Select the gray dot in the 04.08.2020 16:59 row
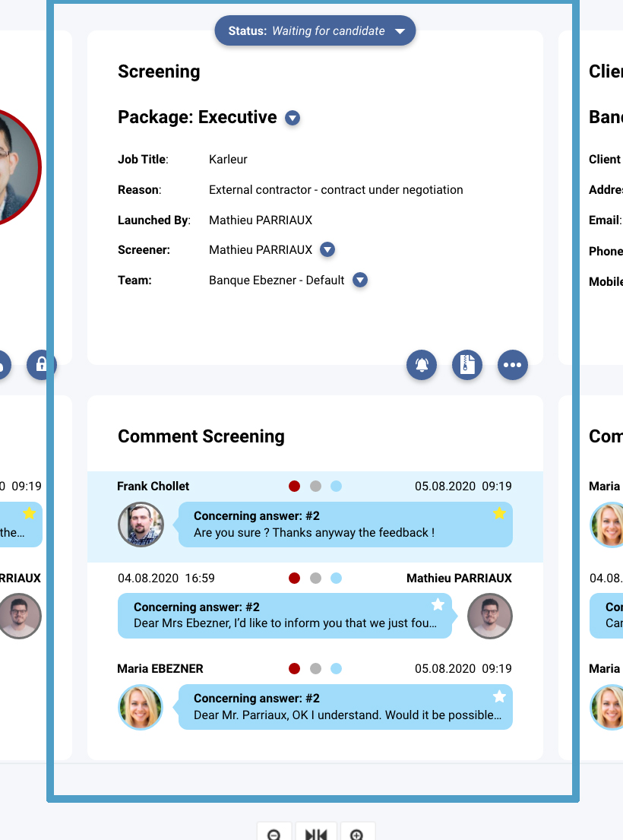The image size is (623, 840). coord(316,578)
